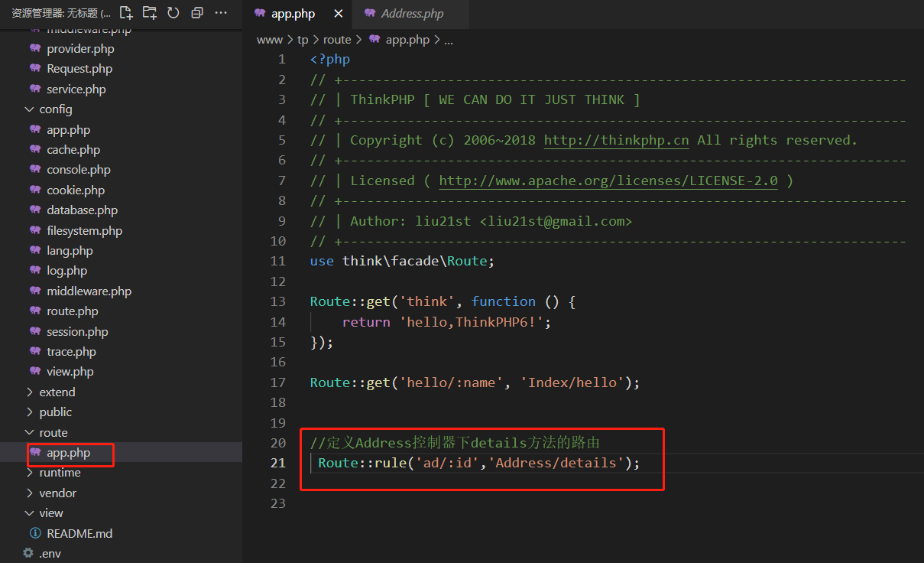The image size is (924, 563).
Task: Click the www breadcrumb segment
Action: [269, 40]
